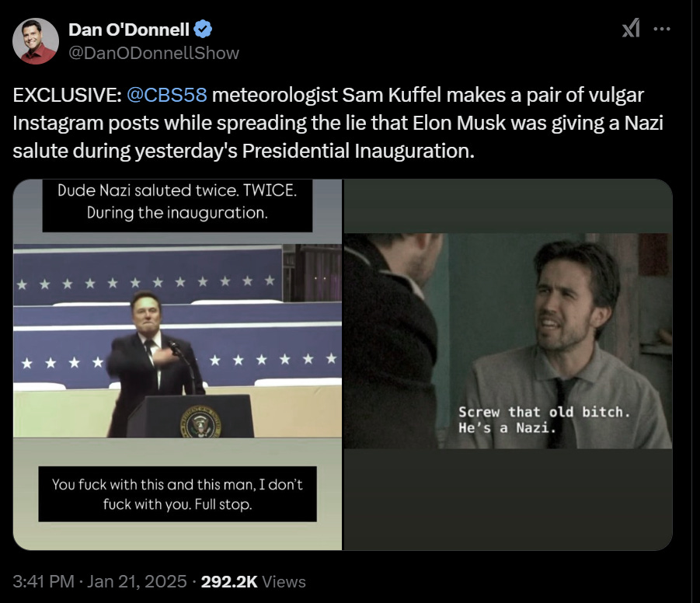Open the author's round profile avatar
Viewport: 700px width, 603px height.
pos(36,41)
